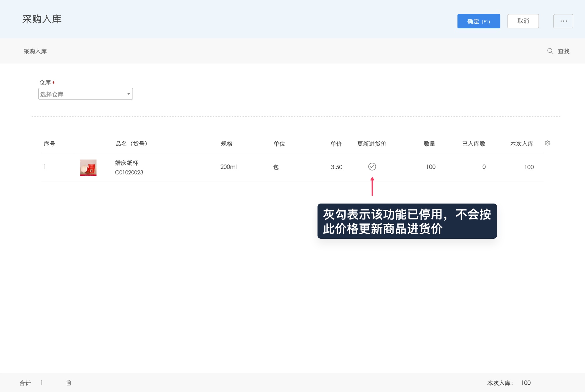Screen dimensions: 585x392
Task: Click the 序号 column header
Action: (49, 144)
